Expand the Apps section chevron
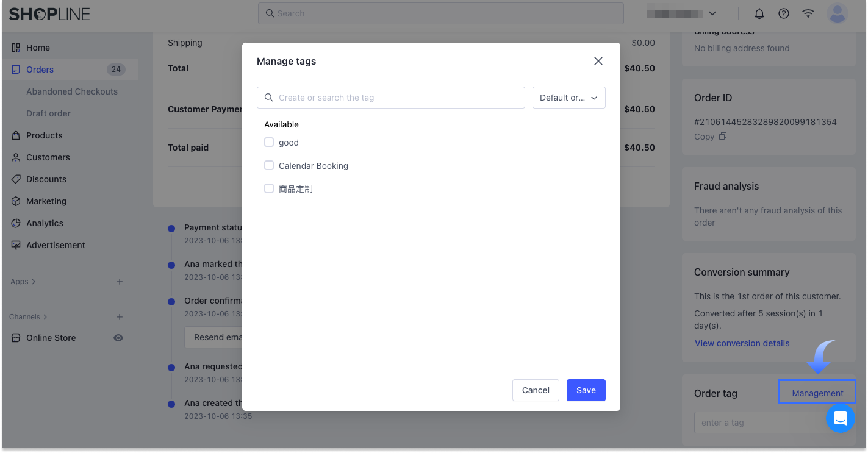The width and height of the screenshot is (868, 453). point(34,282)
